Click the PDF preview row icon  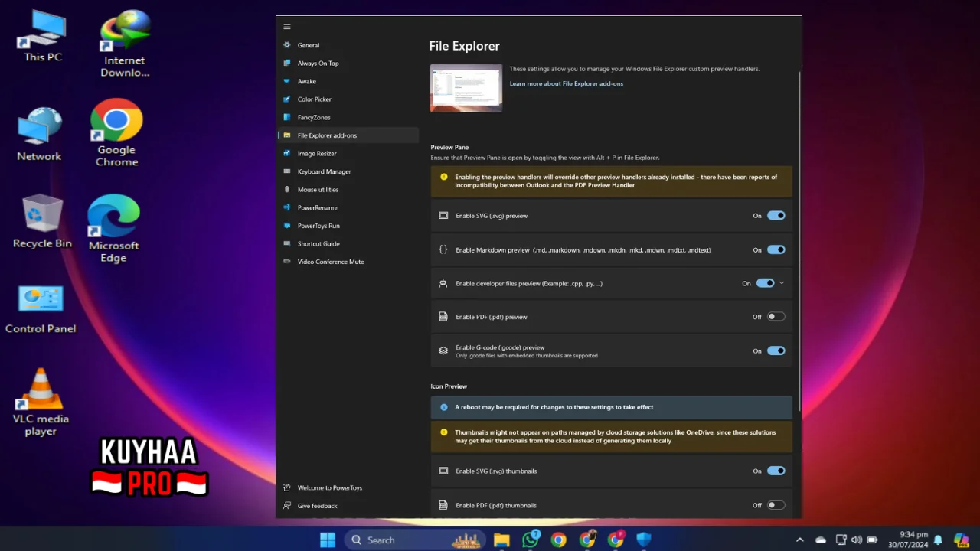443,317
